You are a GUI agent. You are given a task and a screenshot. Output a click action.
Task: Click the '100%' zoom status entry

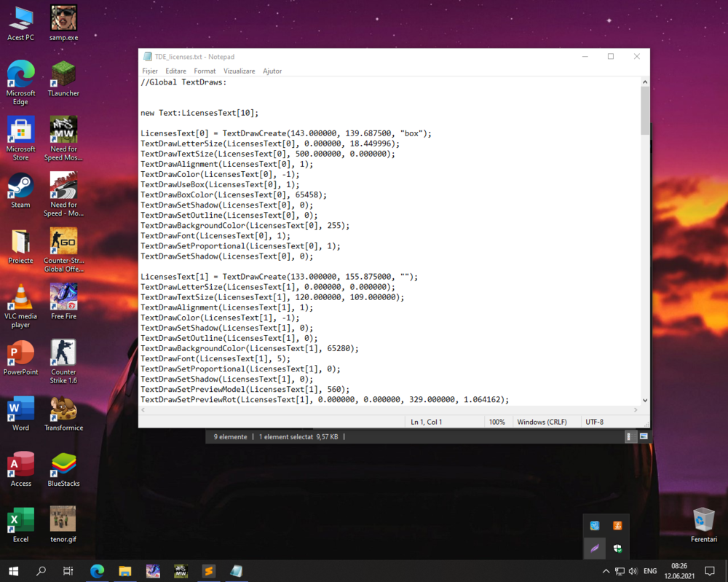point(496,422)
